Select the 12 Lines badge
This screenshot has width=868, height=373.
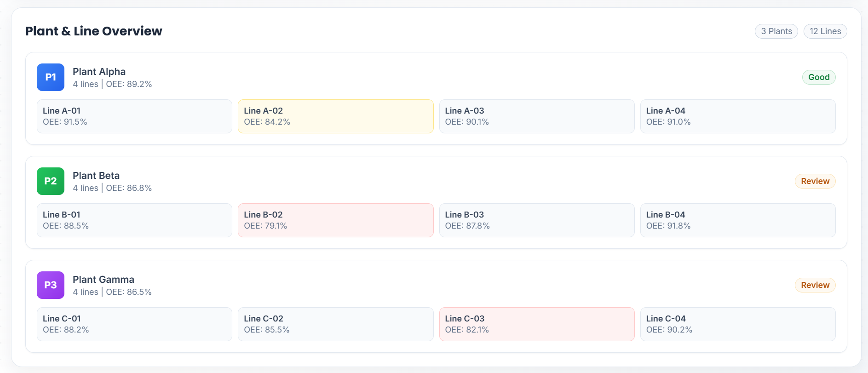pos(825,31)
